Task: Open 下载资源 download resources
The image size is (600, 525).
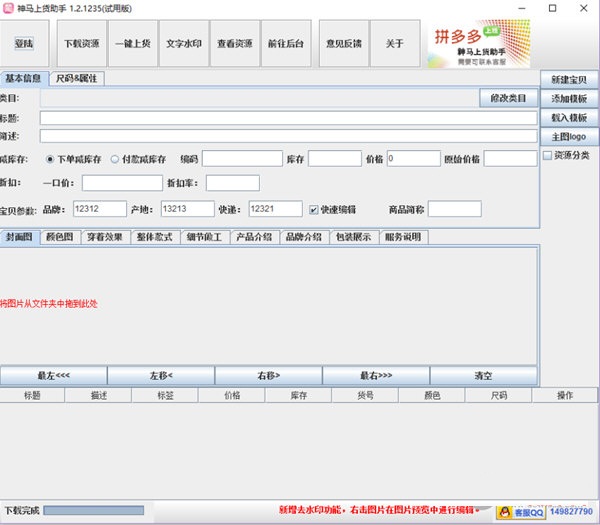Action: (x=81, y=44)
